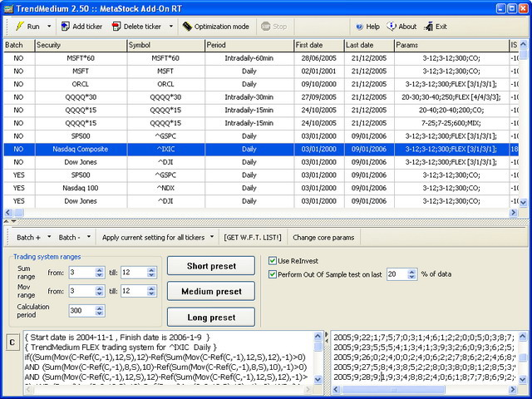This screenshot has height=399, width=532.
Task: Click the Exit icon
Action: (429, 26)
